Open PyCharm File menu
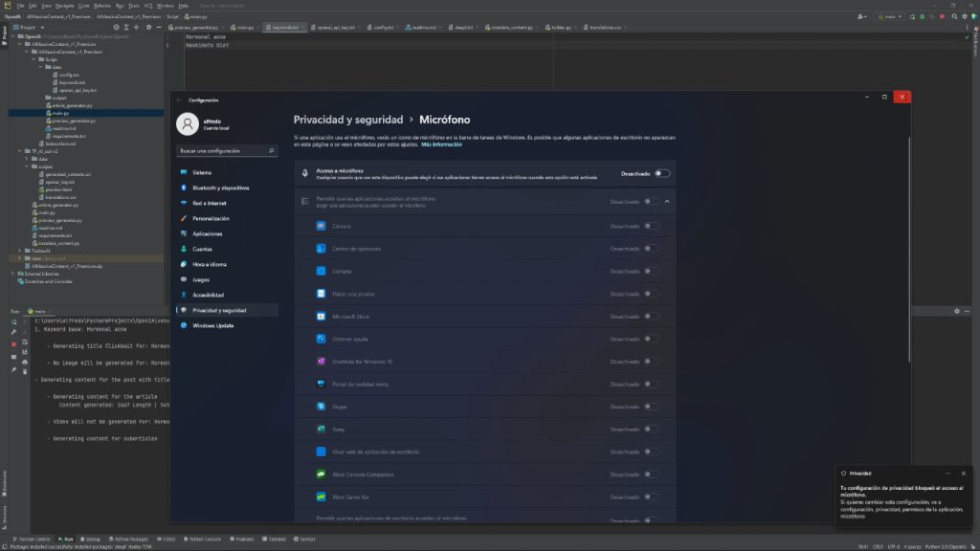The image size is (980, 551). pos(21,6)
